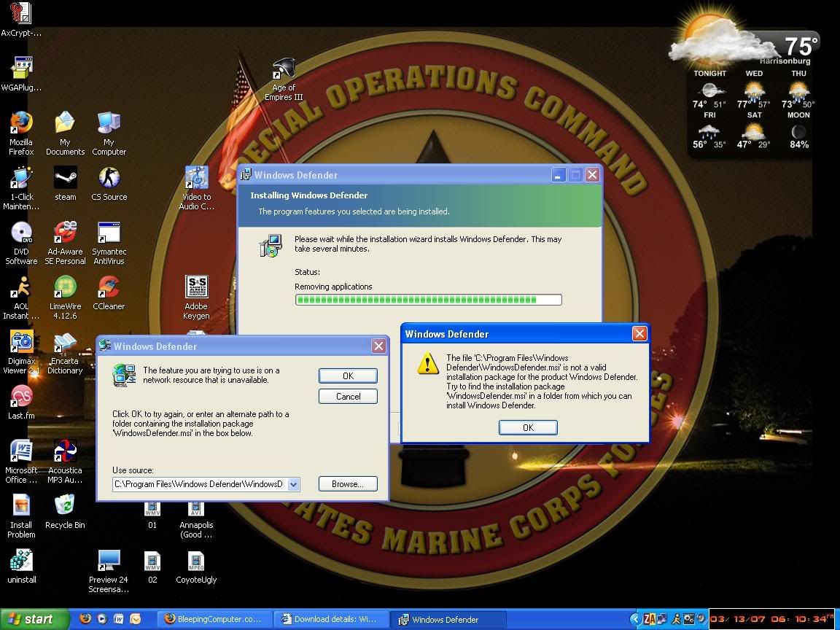
Task: Select the uninstall desktop icon
Action: pyautogui.click(x=21, y=567)
